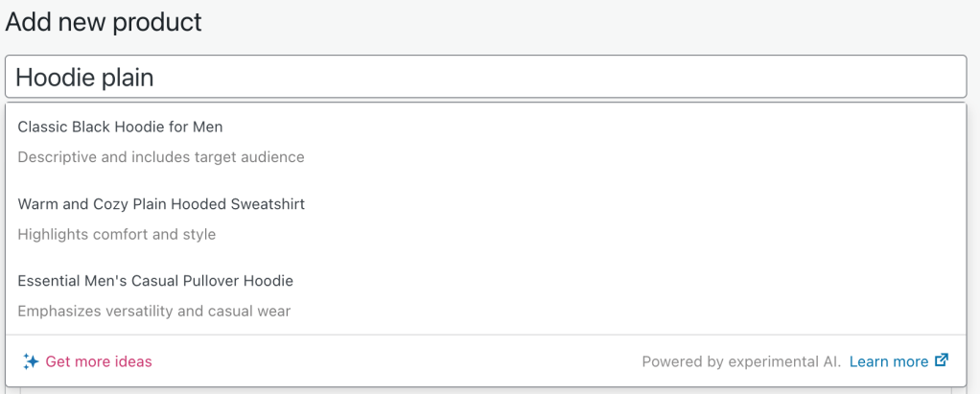Select 'Warm and Cozy Plain Hooded Sweatshirt' suggestion
This screenshot has height=394, width=980.
[x=161, y=204]
